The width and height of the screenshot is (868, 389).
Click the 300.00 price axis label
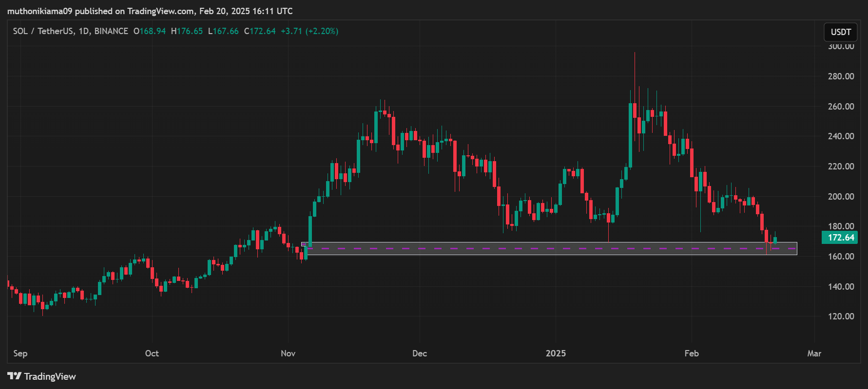tap(841, 46)
